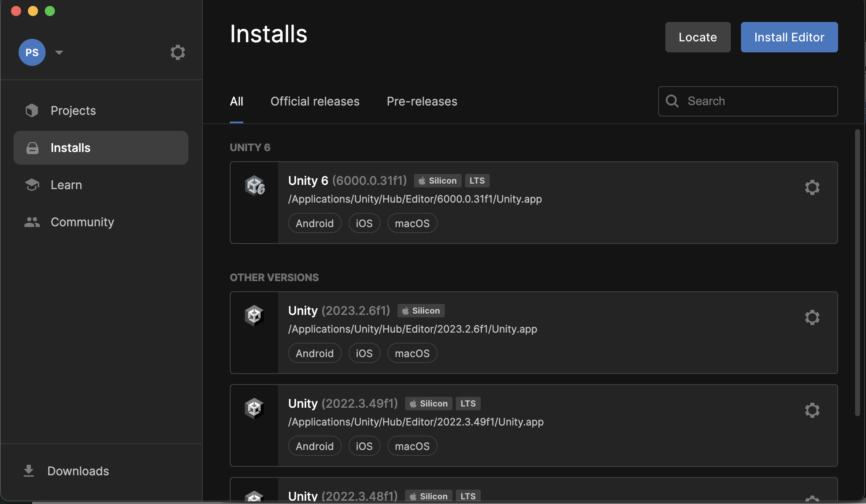Click the Unity 2022.3.49f1 cube logo
This screenshot has height=504, width=866.
(254, 408)
